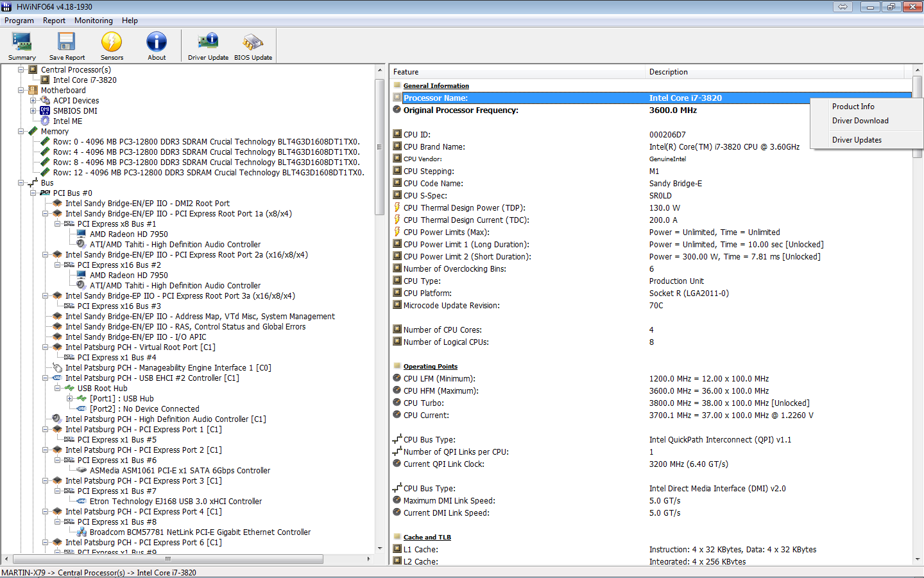Select the first AMD Radeon HD 7950 entry
The height and width of the screenshot is (578, 924).
128,234
